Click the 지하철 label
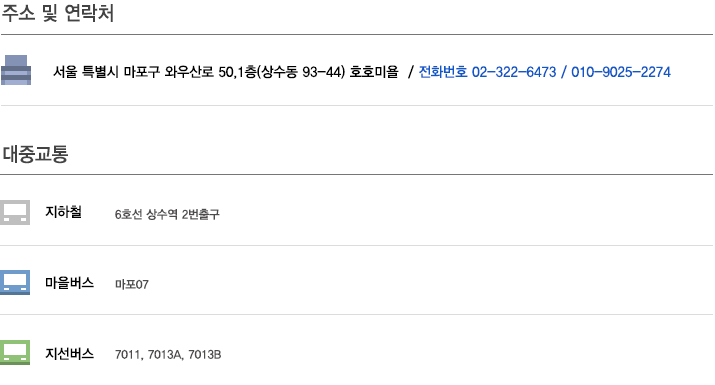The image size is (715, 385). tap(63, 212)
